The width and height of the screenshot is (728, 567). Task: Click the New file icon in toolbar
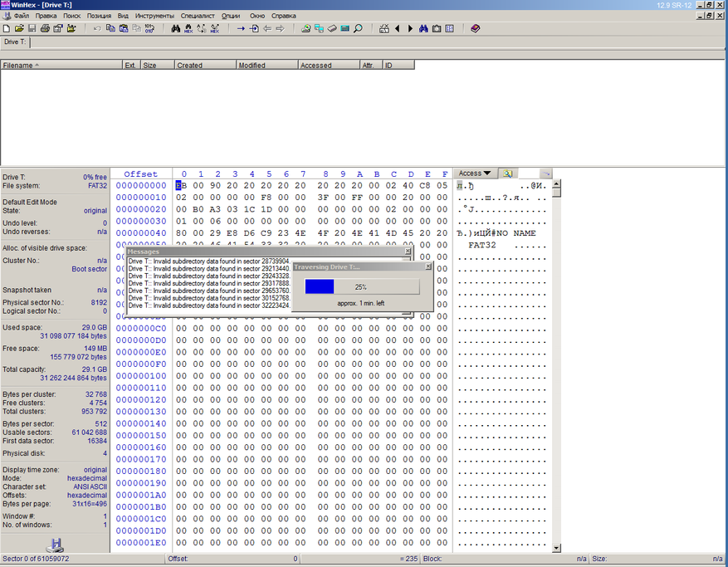[x=7, y=28]
